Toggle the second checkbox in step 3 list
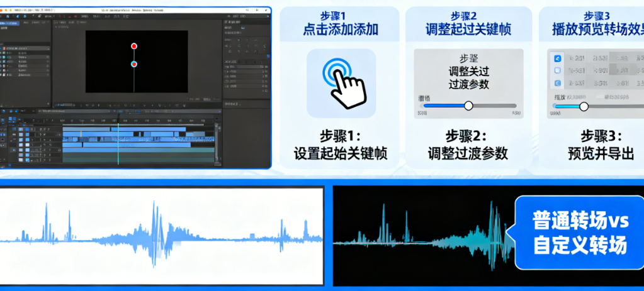The height and width of the screenshot is (291, 644). click(x=557, y=70)
